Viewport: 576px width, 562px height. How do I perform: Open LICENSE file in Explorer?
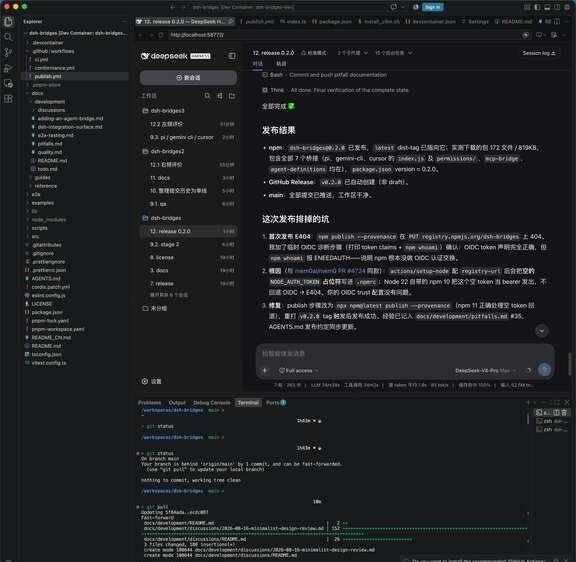tap(41, 304)
